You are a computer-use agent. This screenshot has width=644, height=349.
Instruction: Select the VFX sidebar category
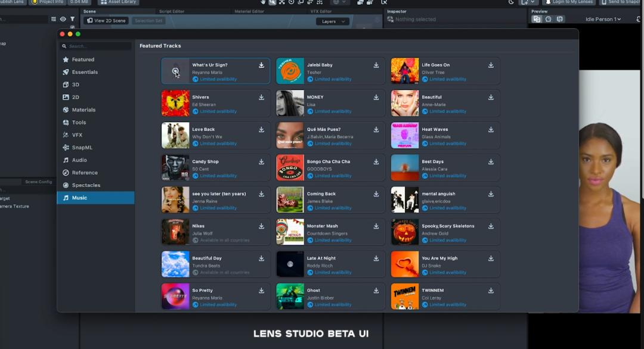click(95, 135)
